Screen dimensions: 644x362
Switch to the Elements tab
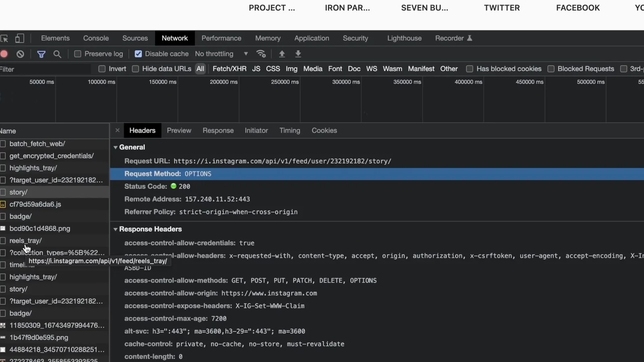tap(55, 38)
